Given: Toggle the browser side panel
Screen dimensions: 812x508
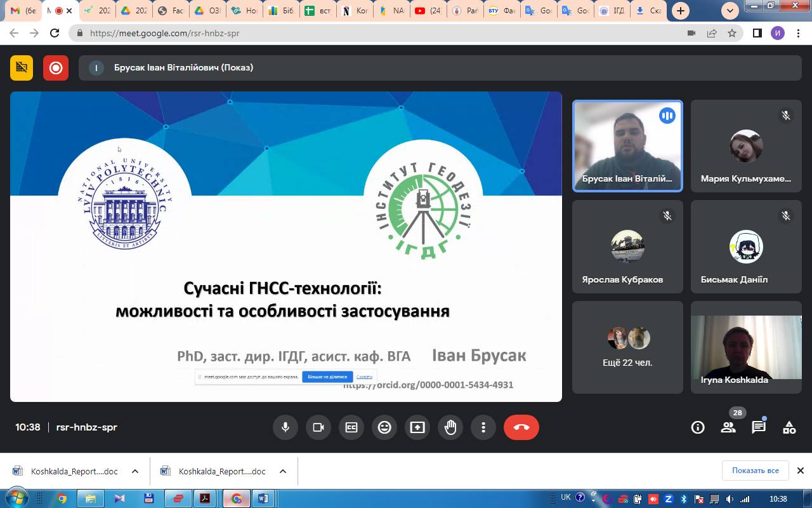Looking at the screenshot, I should coord(757,33).
